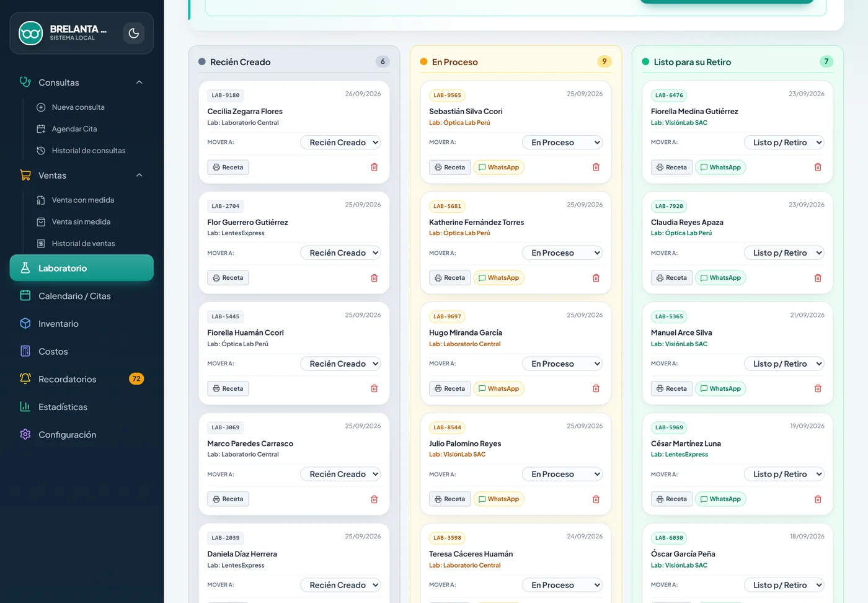
Task: Open the Inventario section
Action: click(x=82, y=324)
